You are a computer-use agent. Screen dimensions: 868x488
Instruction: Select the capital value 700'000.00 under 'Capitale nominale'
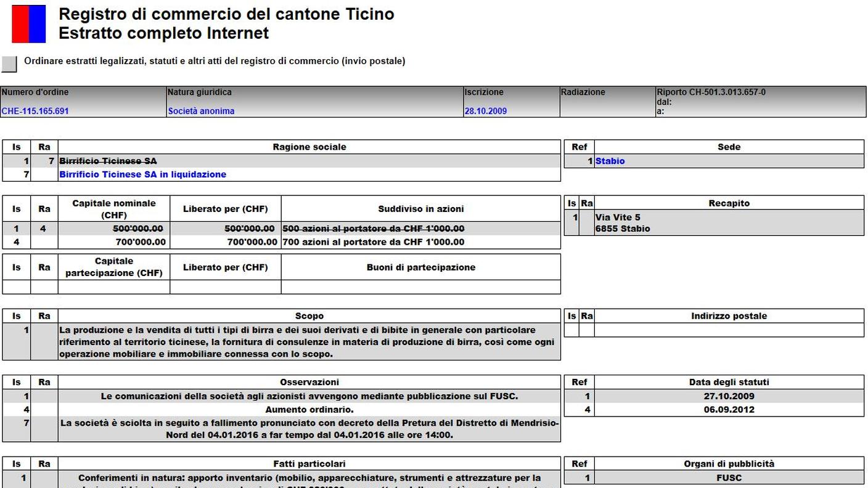141,242
